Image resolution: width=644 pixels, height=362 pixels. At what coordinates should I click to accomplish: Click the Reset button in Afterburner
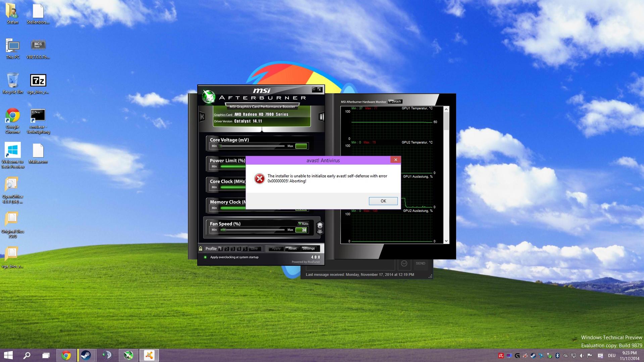(x=292, y=249)
